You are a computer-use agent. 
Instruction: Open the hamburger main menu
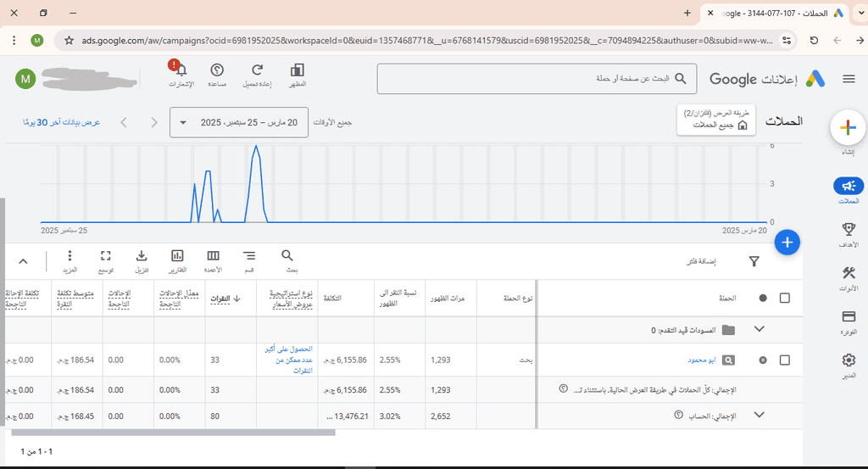click(x=849, y=79)
